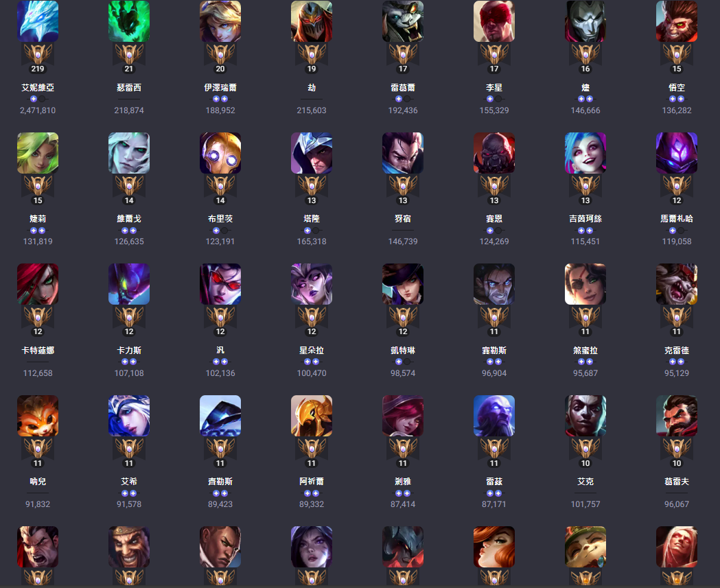720x588 pixels.
Task: Click the 吶兒 champion portrait
Action: tap(38, 416)
